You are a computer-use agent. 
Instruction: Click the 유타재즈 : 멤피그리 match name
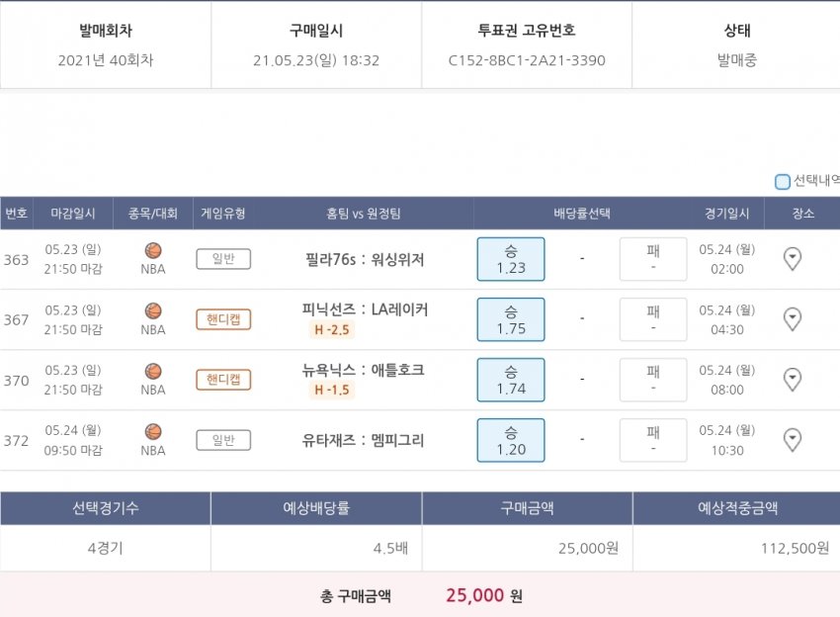[x=364, y=440]
